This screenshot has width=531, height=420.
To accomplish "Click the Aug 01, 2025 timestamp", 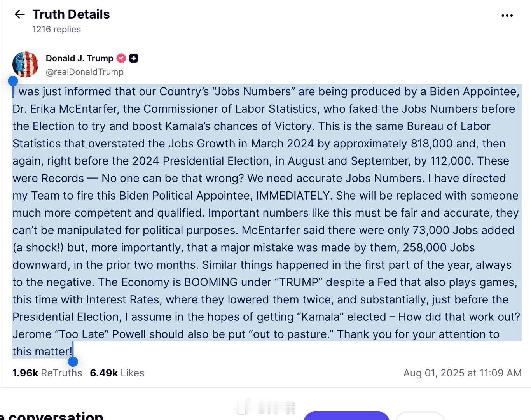I will tap(462, 373).
